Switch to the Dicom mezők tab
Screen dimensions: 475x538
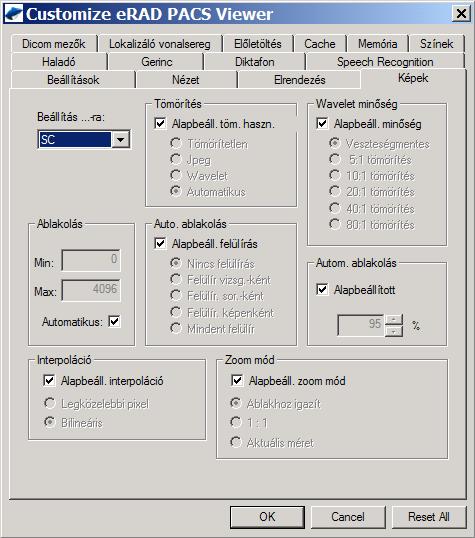[54, 44]
